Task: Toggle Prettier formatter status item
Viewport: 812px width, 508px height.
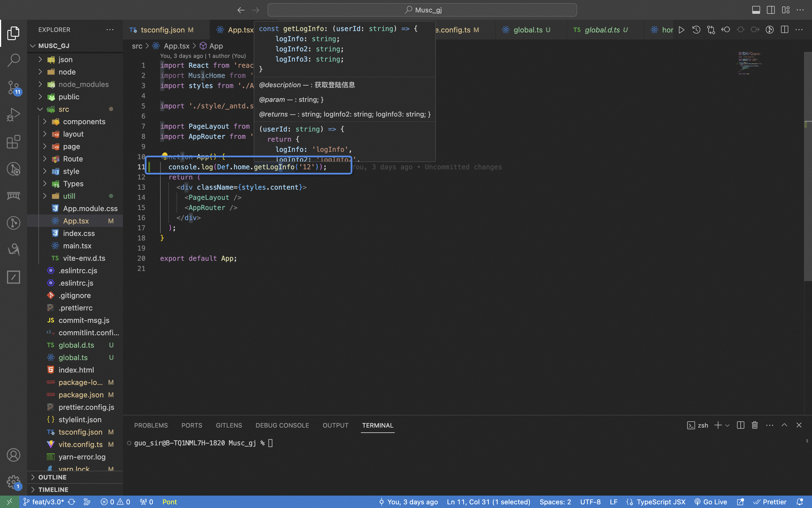Action: 770,502
